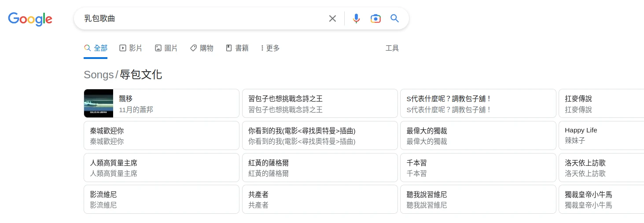Click the 圖片 images icon
Image resolution: width=644 pixels, height=223 pixels.
click(158, 48)
